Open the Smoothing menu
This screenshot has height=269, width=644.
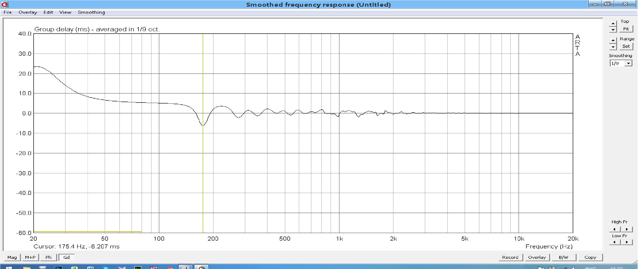coord(91,12)
